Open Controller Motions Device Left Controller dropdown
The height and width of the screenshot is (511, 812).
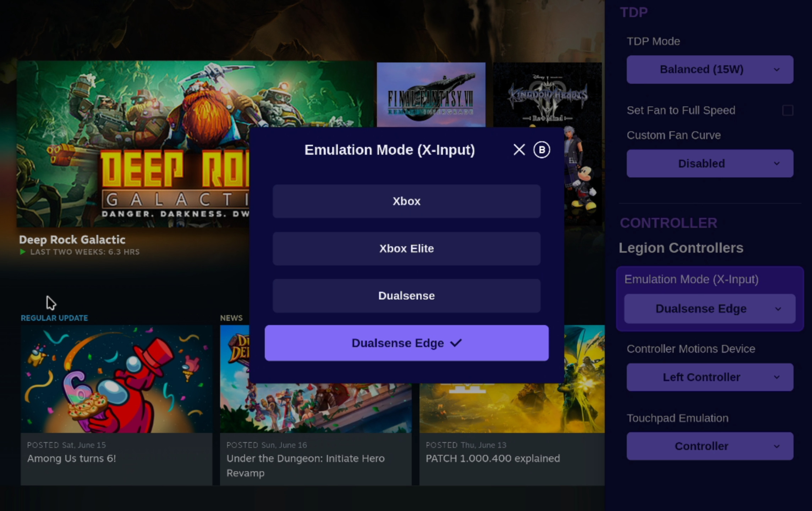point(710,377)
